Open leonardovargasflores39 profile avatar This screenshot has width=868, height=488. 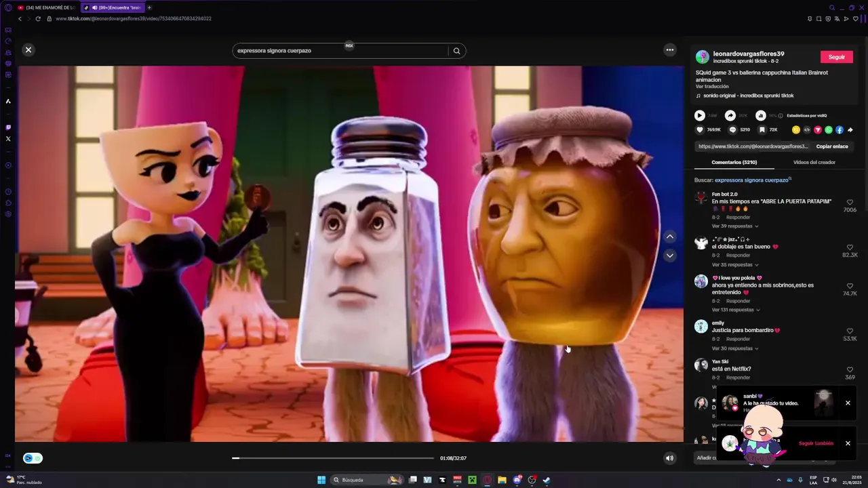[703, 57]
